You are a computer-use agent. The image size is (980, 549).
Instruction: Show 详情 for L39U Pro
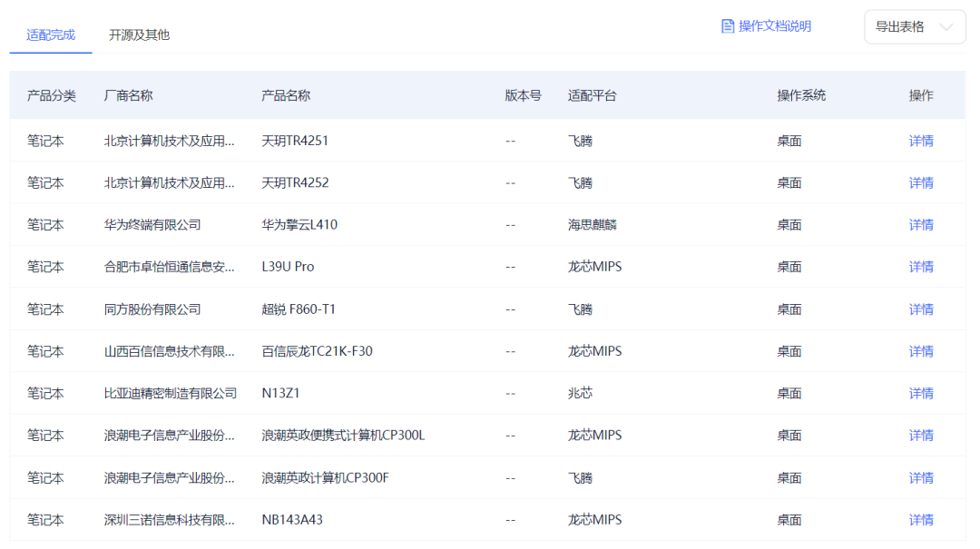tap(921, 267)
